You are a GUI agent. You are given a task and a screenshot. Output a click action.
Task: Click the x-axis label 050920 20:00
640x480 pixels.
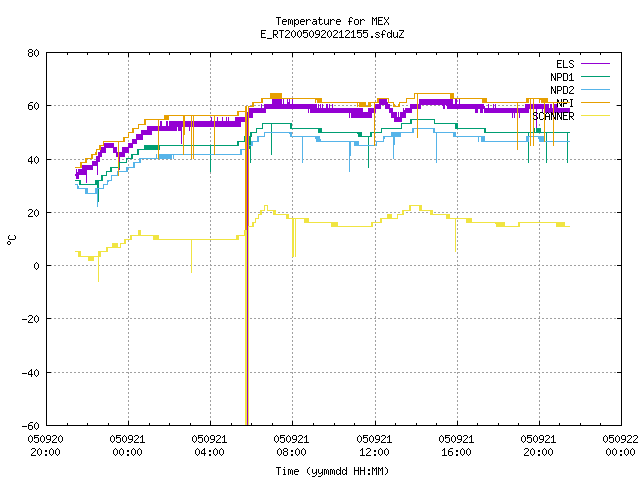tap(45, 445)
